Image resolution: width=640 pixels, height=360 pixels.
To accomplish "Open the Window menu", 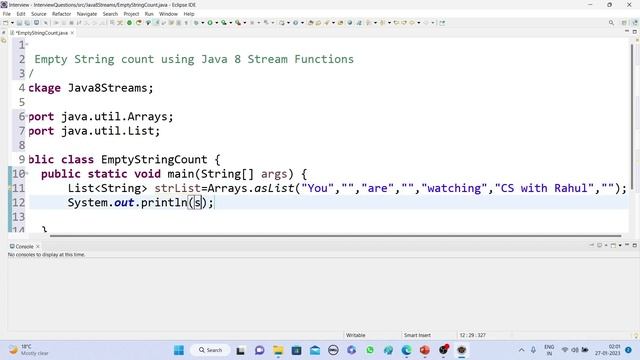I will 168,14.
